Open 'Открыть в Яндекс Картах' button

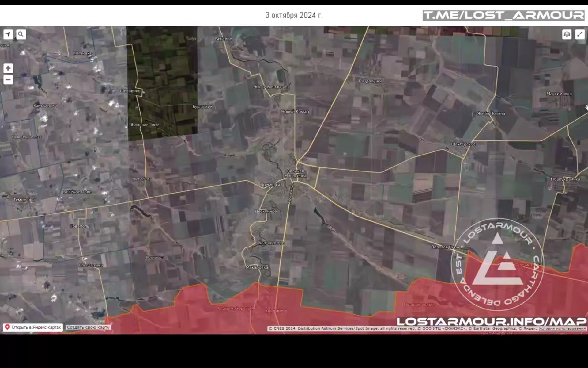click(x=36, y=327)
